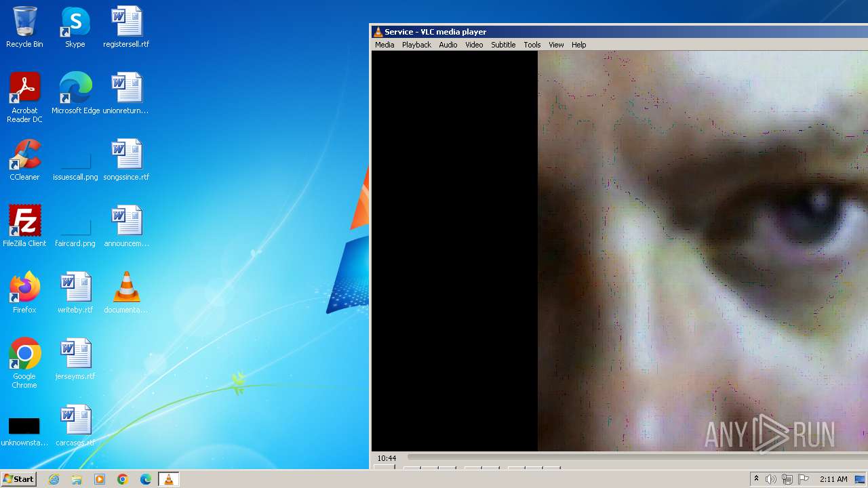
Task: Select the VLC cone documenta... file
Action: pyautogui.click(x=126, y=293)
